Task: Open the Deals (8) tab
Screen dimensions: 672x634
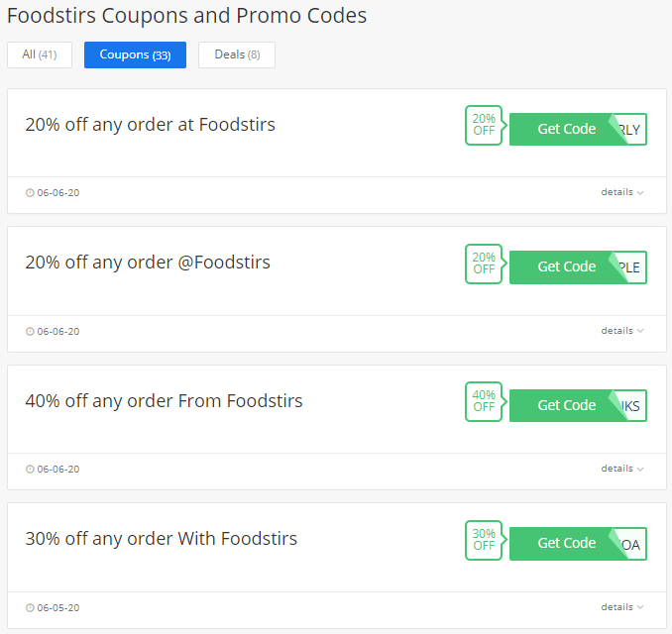Action: point(237,54)
